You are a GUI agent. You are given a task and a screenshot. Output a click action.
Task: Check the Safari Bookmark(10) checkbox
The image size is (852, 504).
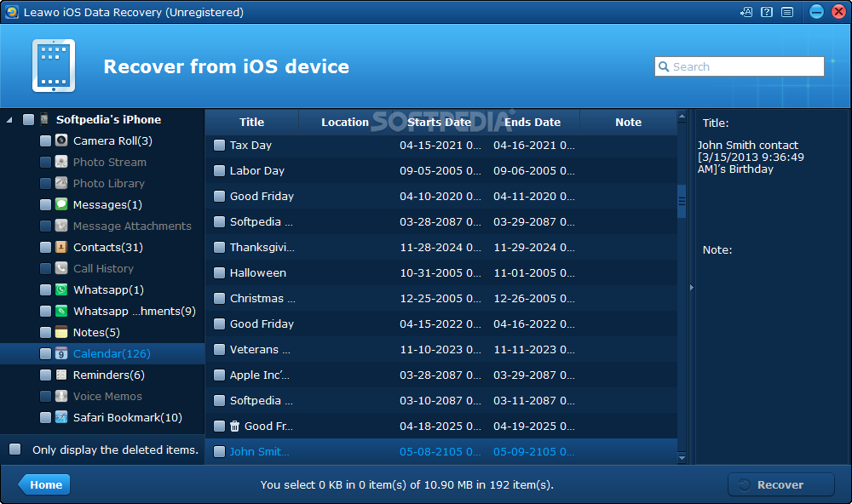46,417
